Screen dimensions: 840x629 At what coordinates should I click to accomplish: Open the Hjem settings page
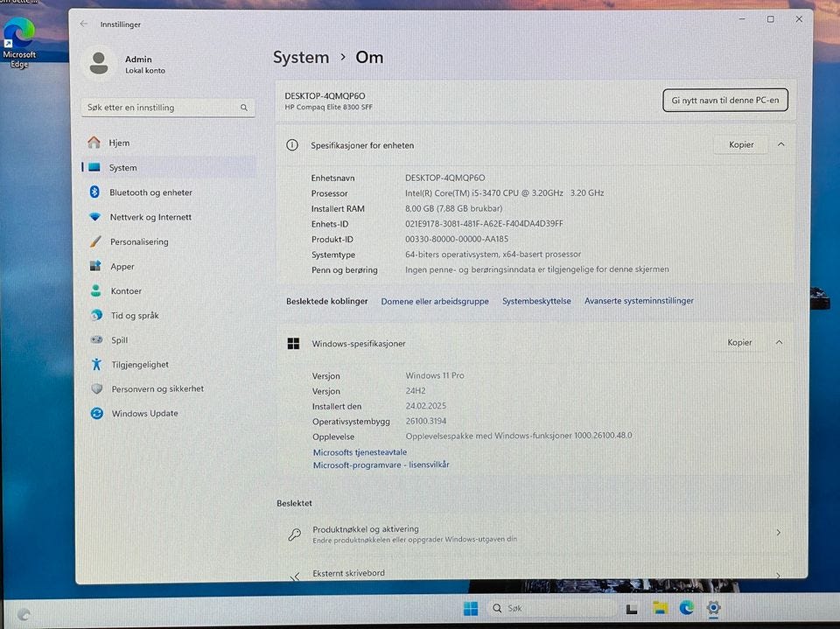coord(169,143)
